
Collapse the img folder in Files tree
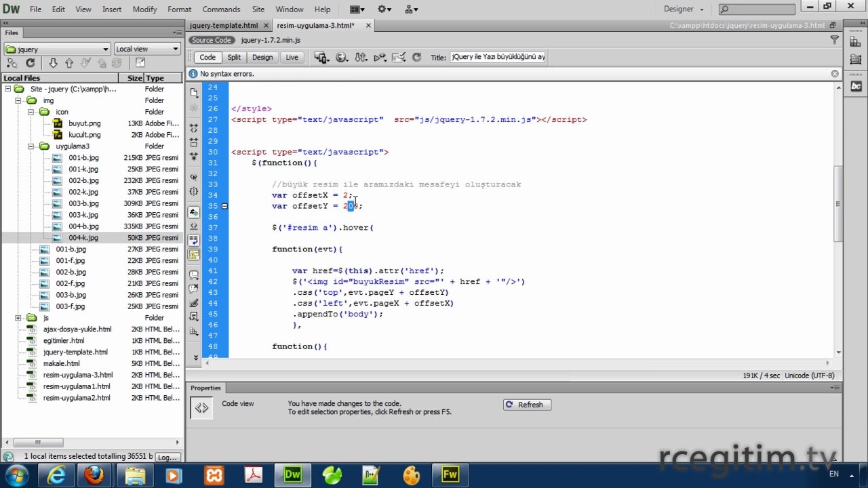pyautogui.click(x=19, y=100)
